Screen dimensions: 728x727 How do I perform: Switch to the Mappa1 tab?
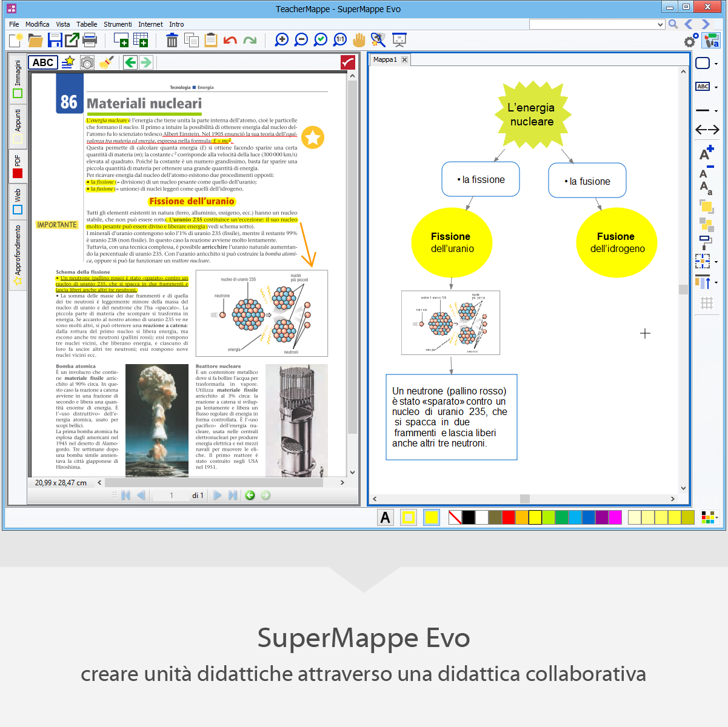[x=385, y=59]
